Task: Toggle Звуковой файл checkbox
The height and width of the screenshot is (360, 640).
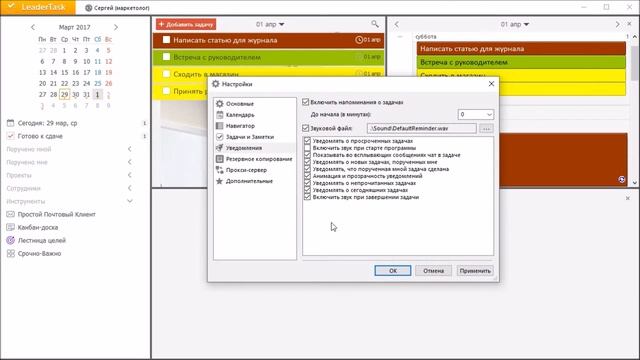Action: (305, 128)
